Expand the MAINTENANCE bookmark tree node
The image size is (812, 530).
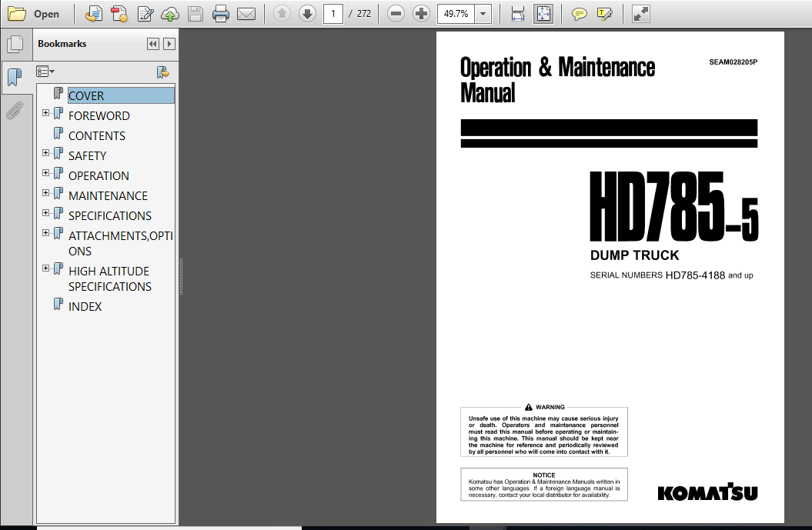tap(45, 192)
